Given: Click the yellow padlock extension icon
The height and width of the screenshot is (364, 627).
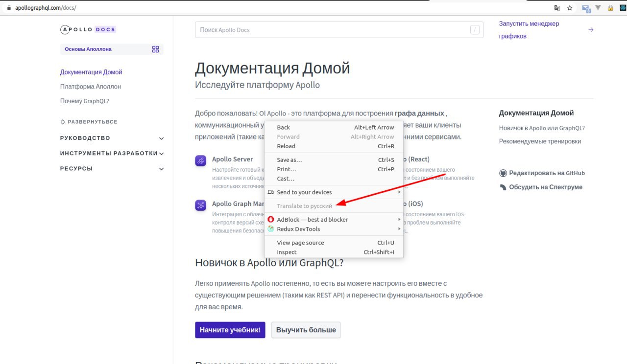Looking at the screenshot, I should pos(610,8).
